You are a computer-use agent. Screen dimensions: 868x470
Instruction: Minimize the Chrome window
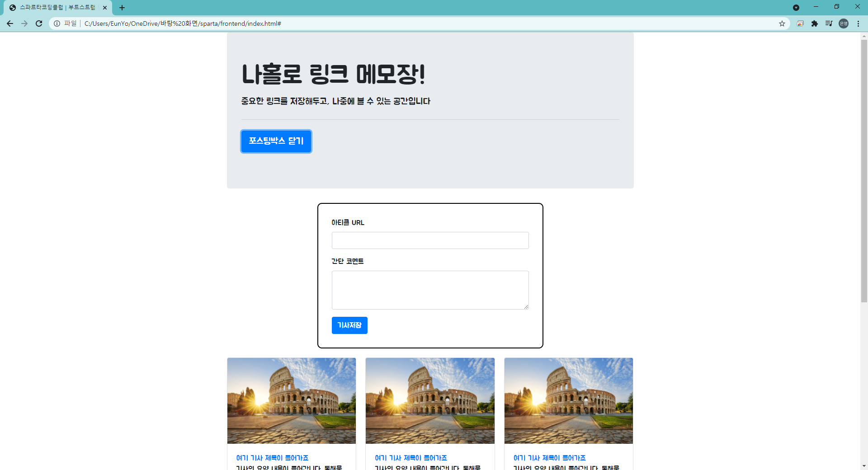coord(816,7)
